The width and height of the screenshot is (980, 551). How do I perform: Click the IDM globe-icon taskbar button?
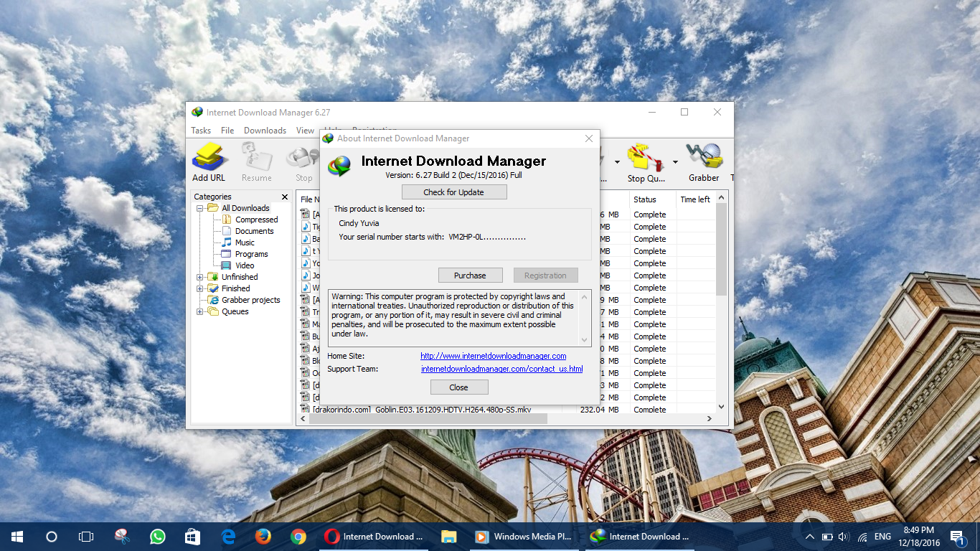640,536
